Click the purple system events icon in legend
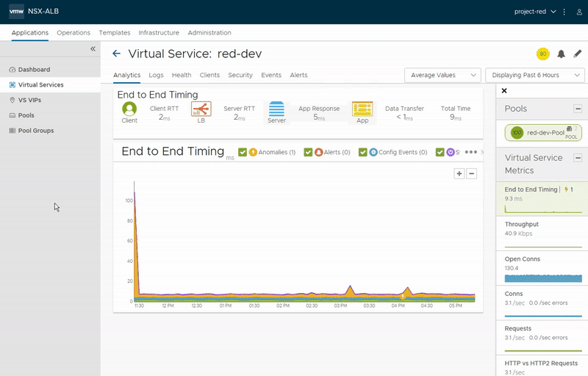Viewport: 588px width, 376px height. click(x=451, y=152)
